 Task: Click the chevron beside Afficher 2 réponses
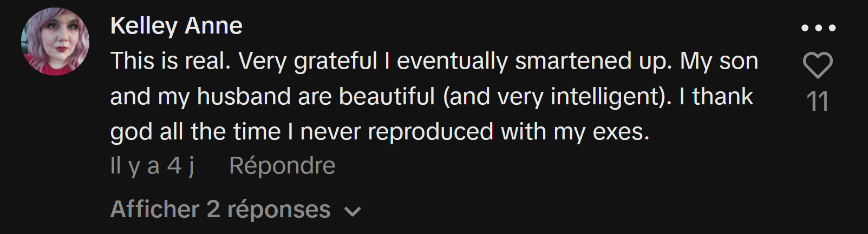tap(353, 211)
